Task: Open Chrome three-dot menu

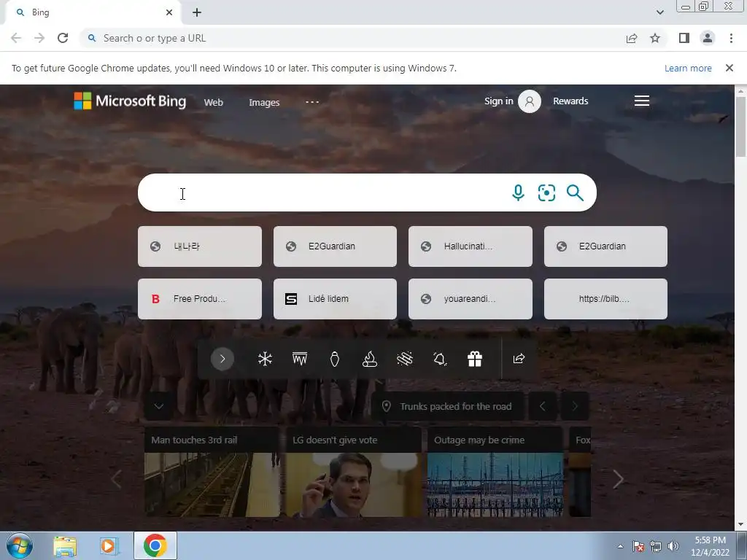Action: [x=731, y=38]
